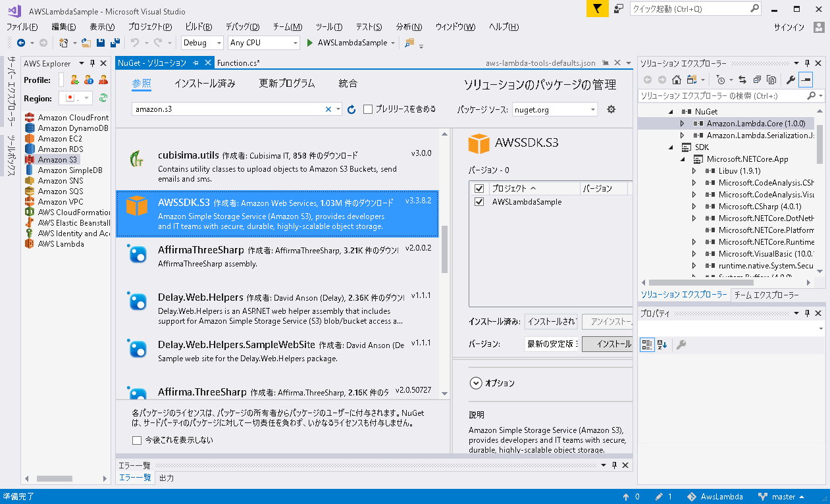Click the add profile icon in AWS Explorer
This screenshot has width=830, height=504.
coord(74,80)
